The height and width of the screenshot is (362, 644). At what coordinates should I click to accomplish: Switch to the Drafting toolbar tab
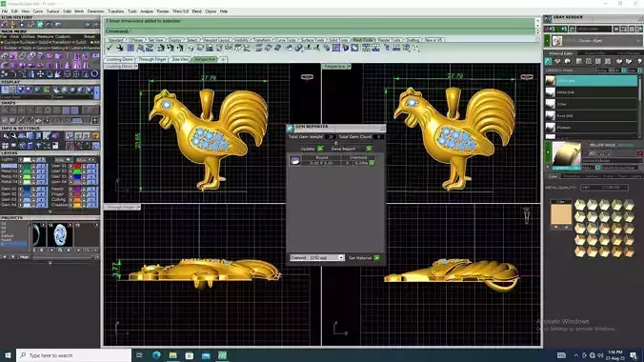(413, 40)
